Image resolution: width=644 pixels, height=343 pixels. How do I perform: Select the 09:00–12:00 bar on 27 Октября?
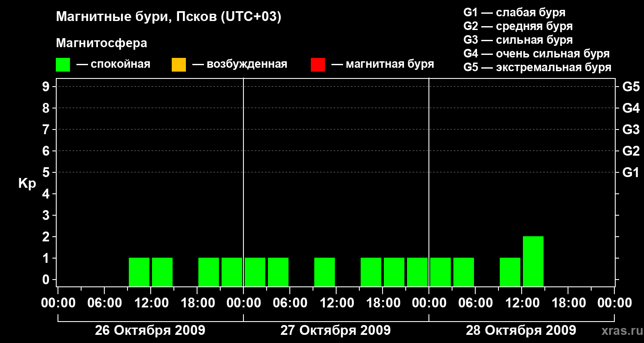[x=325, y=272]
